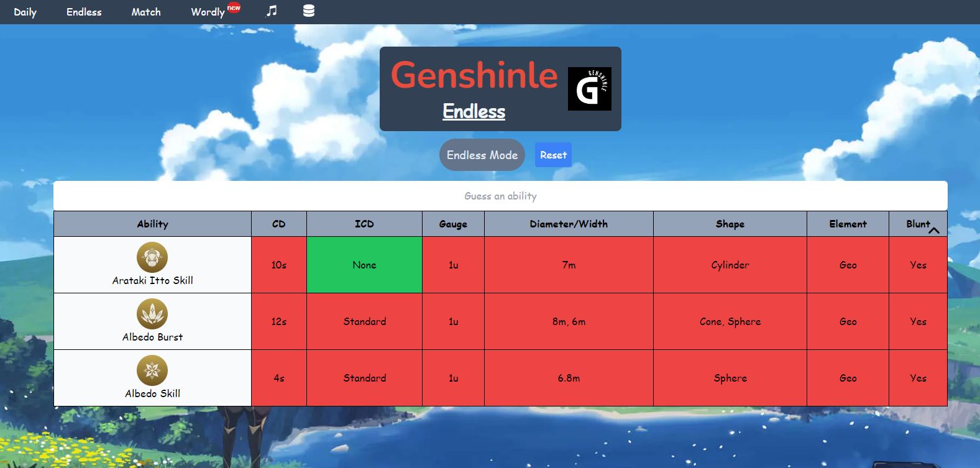Click the 10s cooldown cell
Image resolution: width=980 pixels, height=468 pixels.
pos(279,265)
